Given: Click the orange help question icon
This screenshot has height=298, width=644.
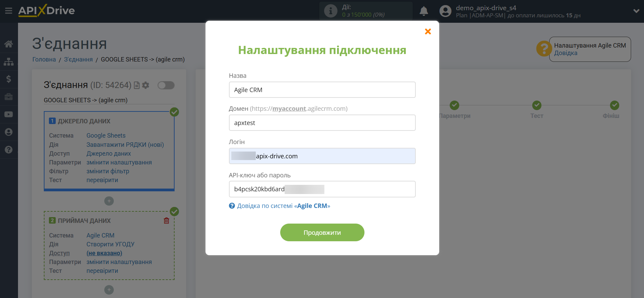Looking at the screenshot, I should 544,49.
